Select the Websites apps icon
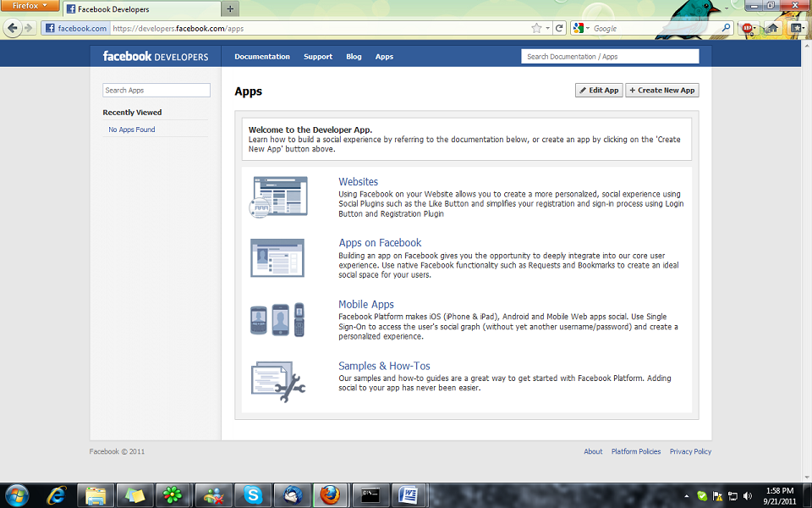 point(278,196)
